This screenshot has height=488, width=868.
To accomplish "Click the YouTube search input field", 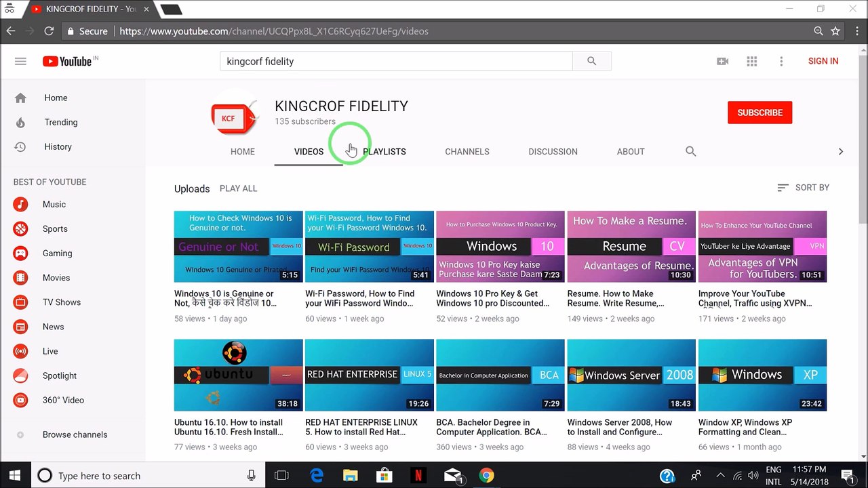I will coord(396,61).
